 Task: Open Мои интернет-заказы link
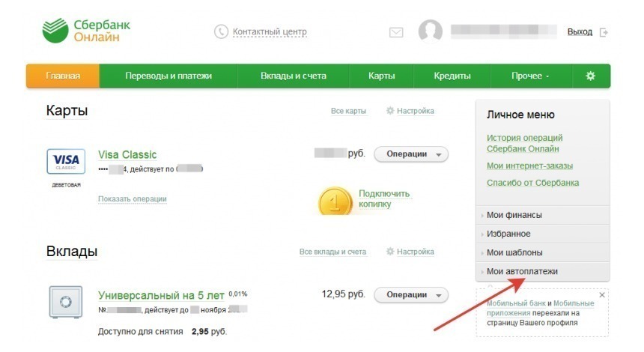click(x=530, y=166)
